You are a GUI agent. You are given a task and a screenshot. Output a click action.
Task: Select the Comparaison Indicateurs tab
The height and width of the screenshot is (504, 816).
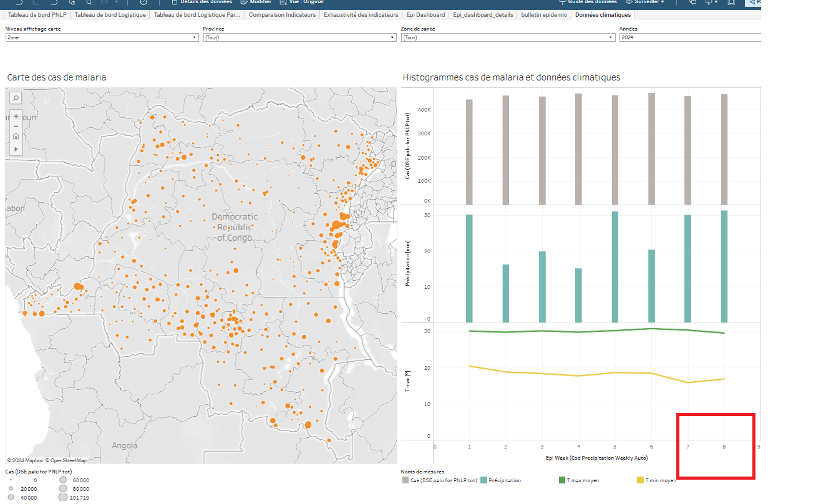[282, 14]
